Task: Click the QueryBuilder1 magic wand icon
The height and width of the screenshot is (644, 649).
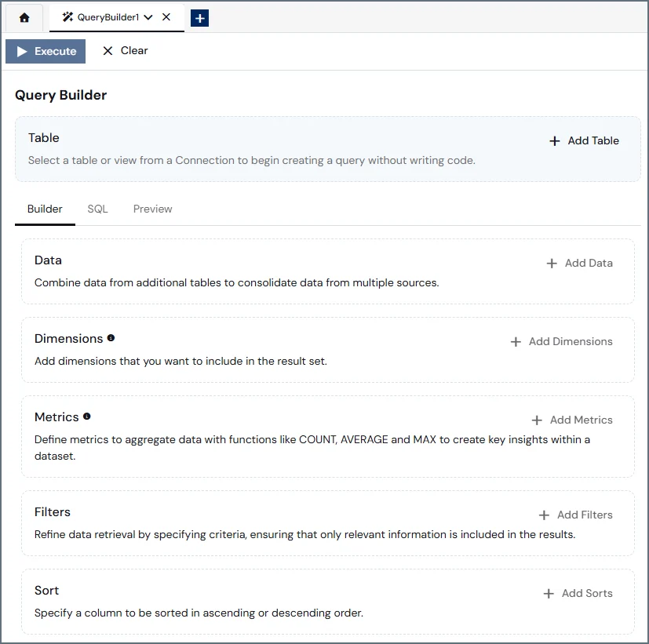Action: pos(67,17)
